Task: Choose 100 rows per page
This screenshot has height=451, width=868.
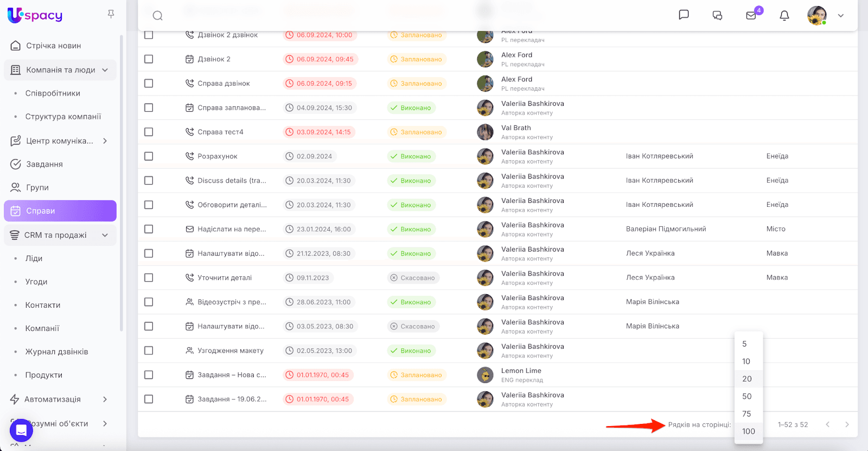Action: pyautogui.click(x=749, y=431)
